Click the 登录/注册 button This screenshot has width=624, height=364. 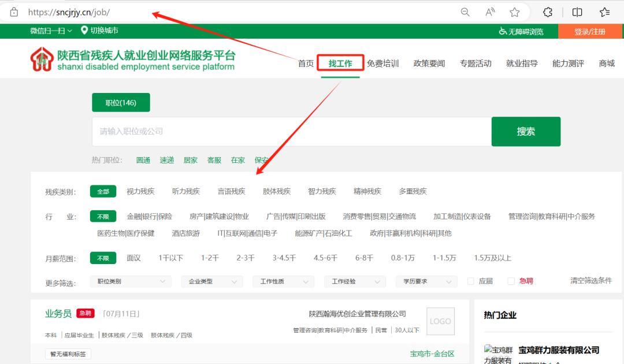point(590,32)
